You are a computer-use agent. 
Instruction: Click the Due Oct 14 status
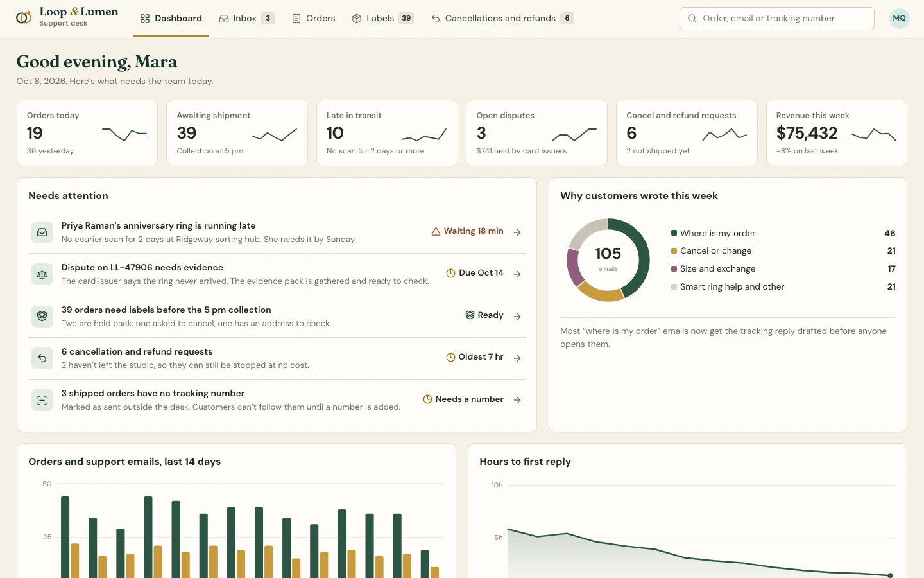[x=475, y=273]
